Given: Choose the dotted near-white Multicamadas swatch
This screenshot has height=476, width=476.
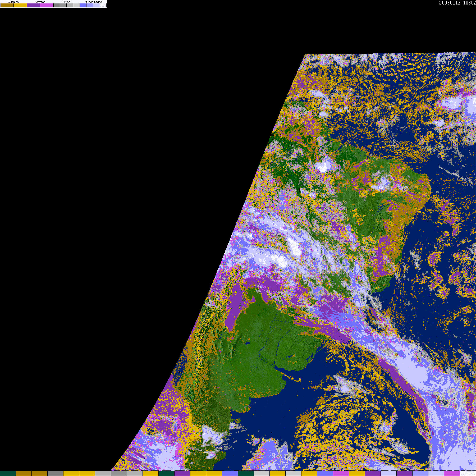Looking at the screenshot, I should pyautogui.click(x=103, y=5).
